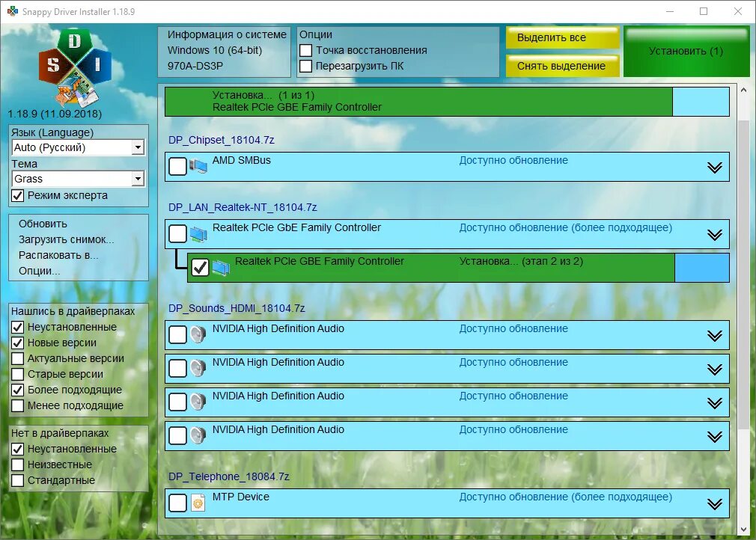Screen dimensions: 756x540
Task: Click the Realtek PCIe GBE installing driver icon
Action: tap(221, 268)
